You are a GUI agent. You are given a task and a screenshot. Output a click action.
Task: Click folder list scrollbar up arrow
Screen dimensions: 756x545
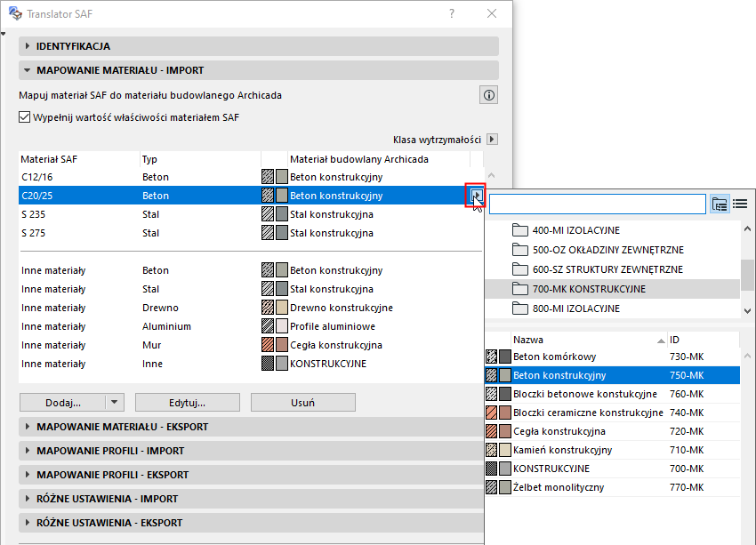pyautogui.click(x=747, y=228)
